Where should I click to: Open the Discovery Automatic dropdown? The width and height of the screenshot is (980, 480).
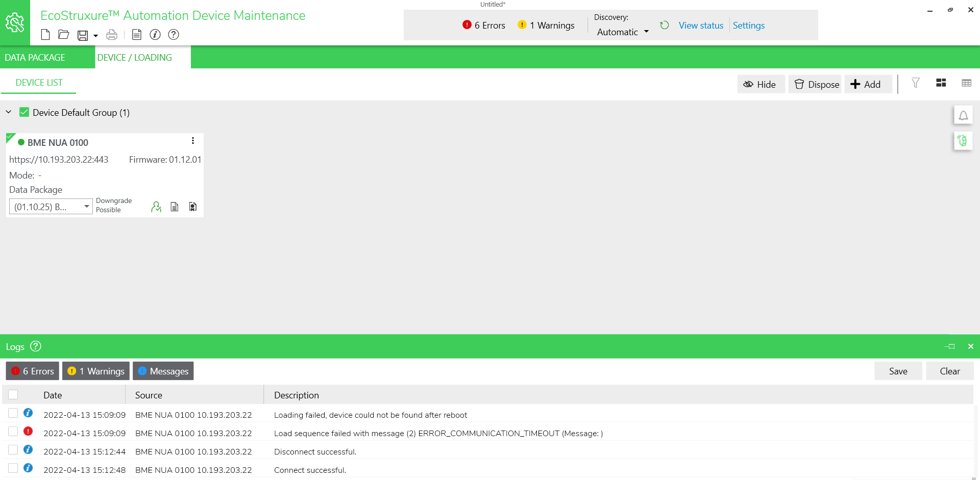[x=623, y=32]
